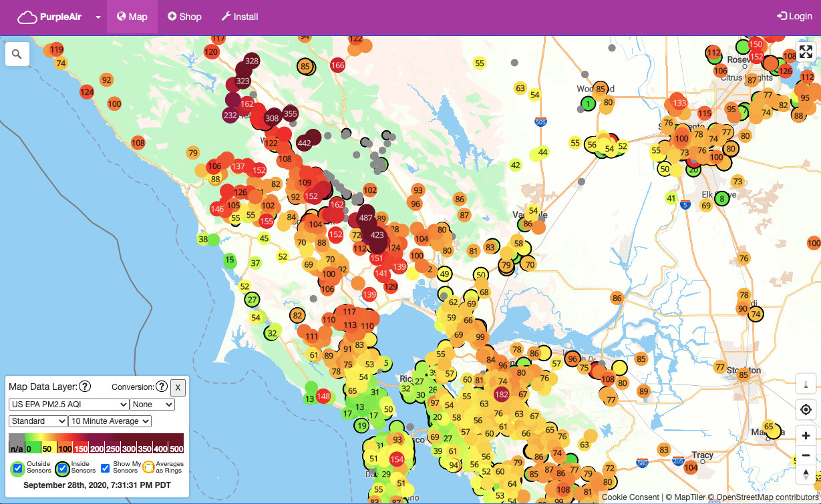This screenshot has height=504, width=821.
Task: Open US EPA PM2.5 AQI dropdown
Action: pyautogui.click(x=69, y=405)
